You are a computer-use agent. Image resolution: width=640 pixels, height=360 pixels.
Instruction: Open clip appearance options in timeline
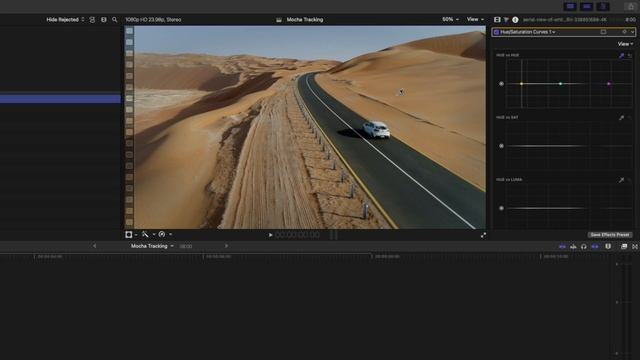(608, 247)
